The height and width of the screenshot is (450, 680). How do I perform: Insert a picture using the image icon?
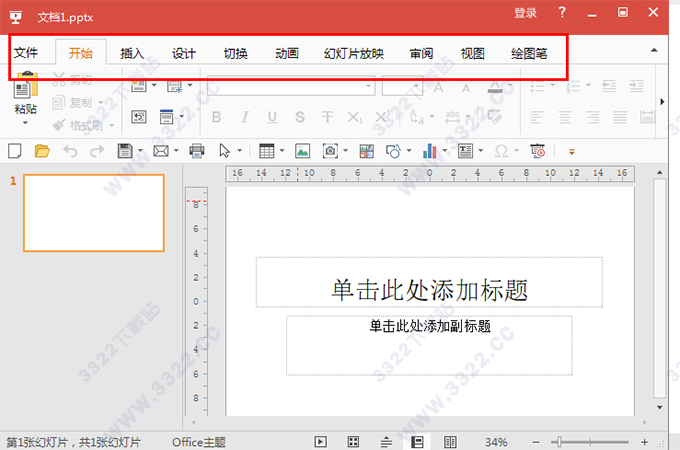(302, 151)
